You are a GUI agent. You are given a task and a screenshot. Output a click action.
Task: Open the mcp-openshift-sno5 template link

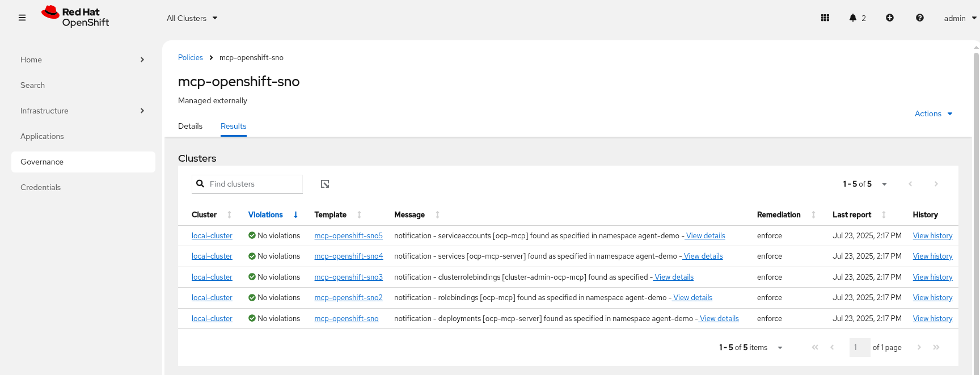349,235
